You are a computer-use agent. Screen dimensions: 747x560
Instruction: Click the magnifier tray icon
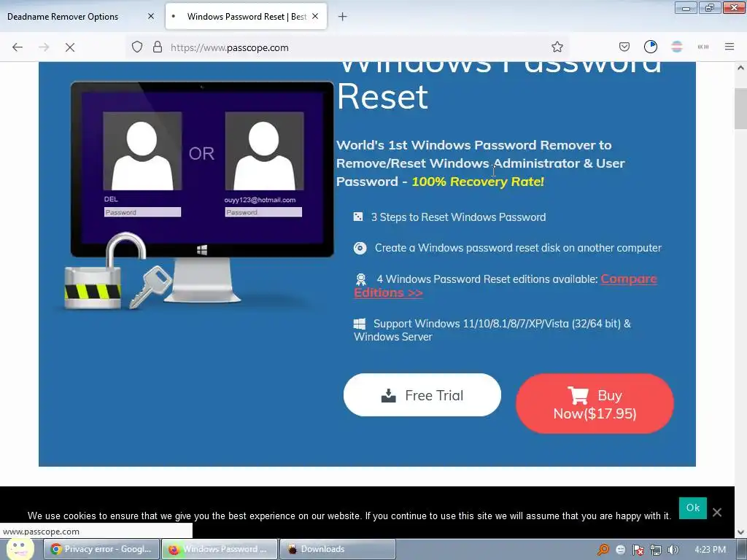603,550
